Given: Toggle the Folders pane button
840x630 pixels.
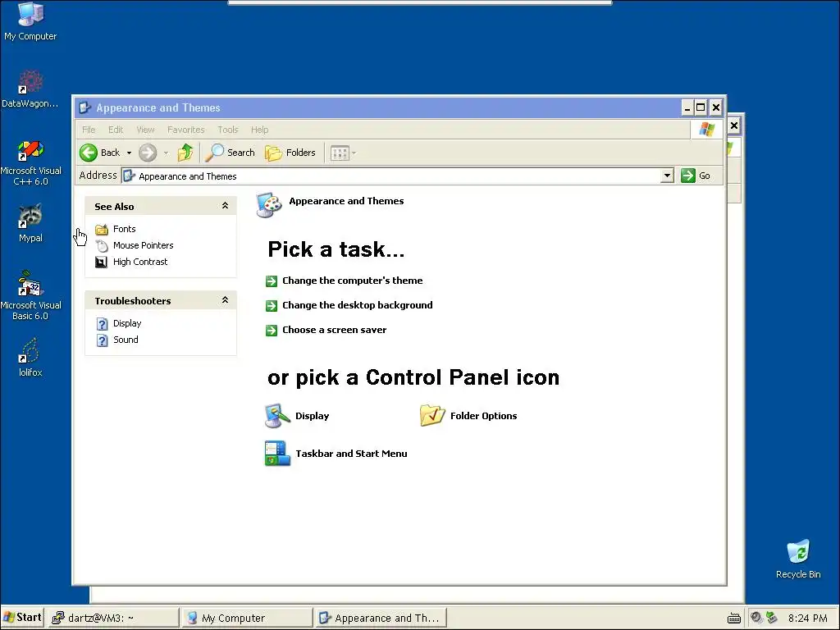Looking at the screenshot, I should pos(290,153).
